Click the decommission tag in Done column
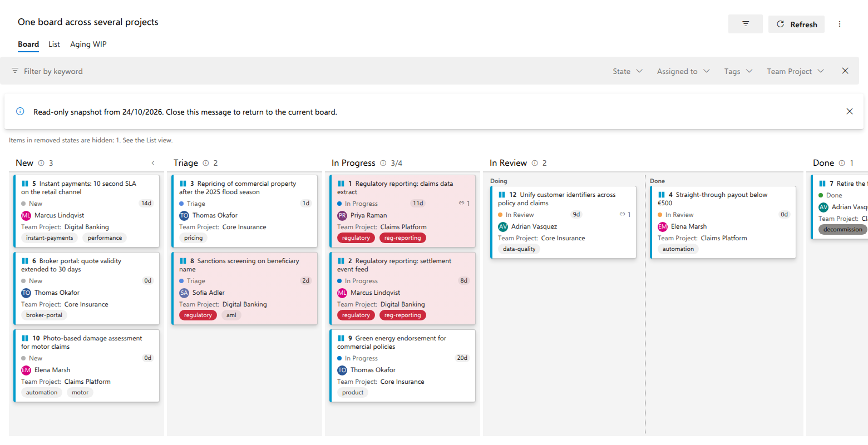 tap(843, 229)
